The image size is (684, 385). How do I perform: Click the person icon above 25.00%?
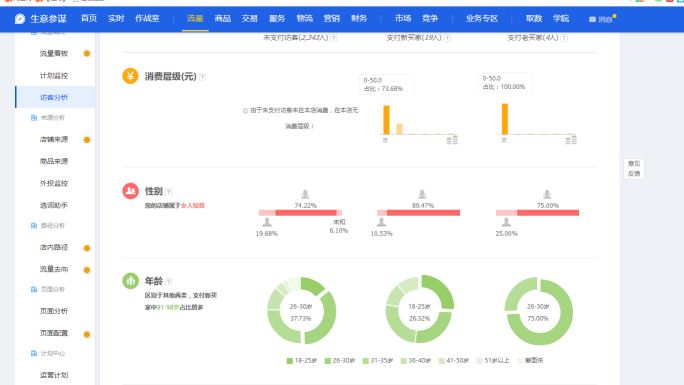click(x=506, y=223)
